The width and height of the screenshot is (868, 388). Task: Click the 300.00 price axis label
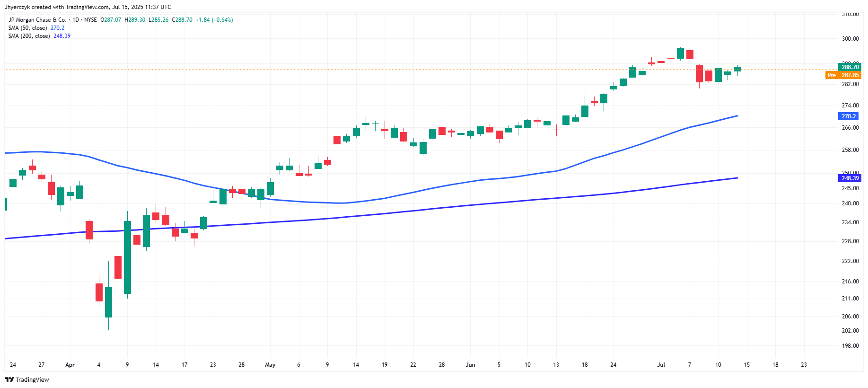850,39
